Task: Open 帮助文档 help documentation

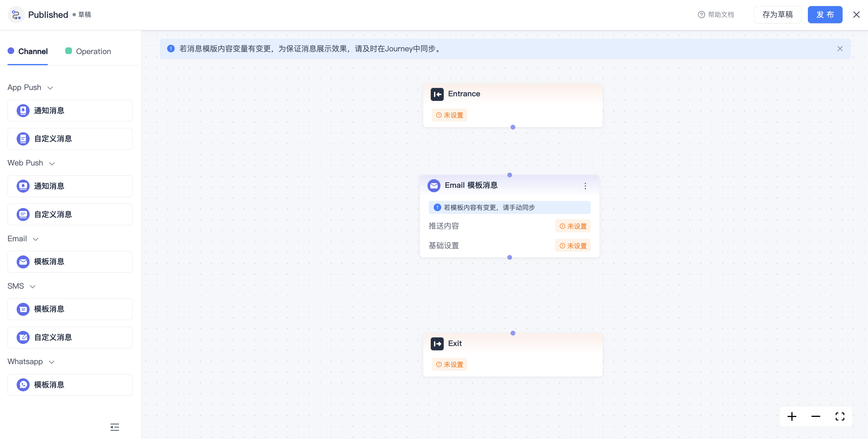Action: click(716, 14)
